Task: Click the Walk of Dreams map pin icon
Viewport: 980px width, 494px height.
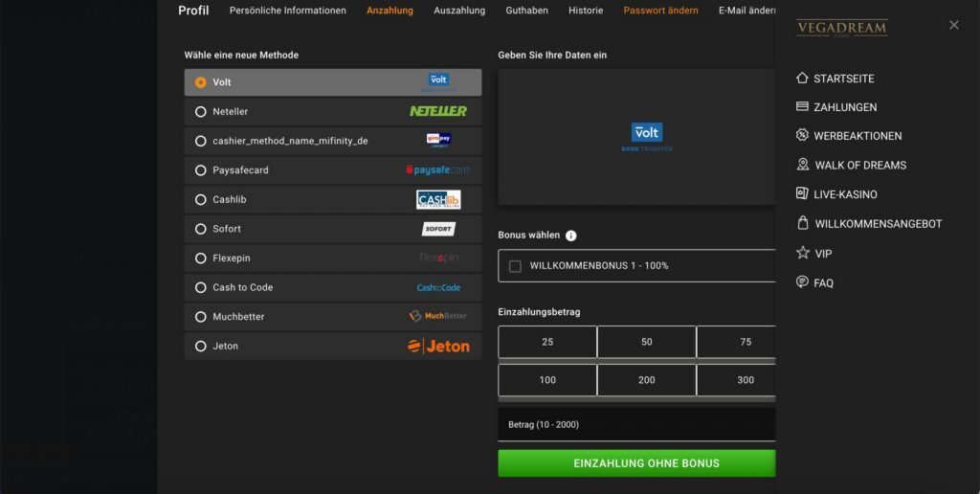Action: 803,165
